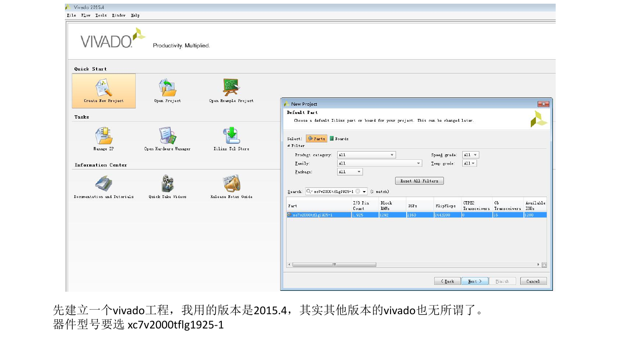Open the Flow menu
The width and height of the screenshot is (644, 362).
coord(86,15)
